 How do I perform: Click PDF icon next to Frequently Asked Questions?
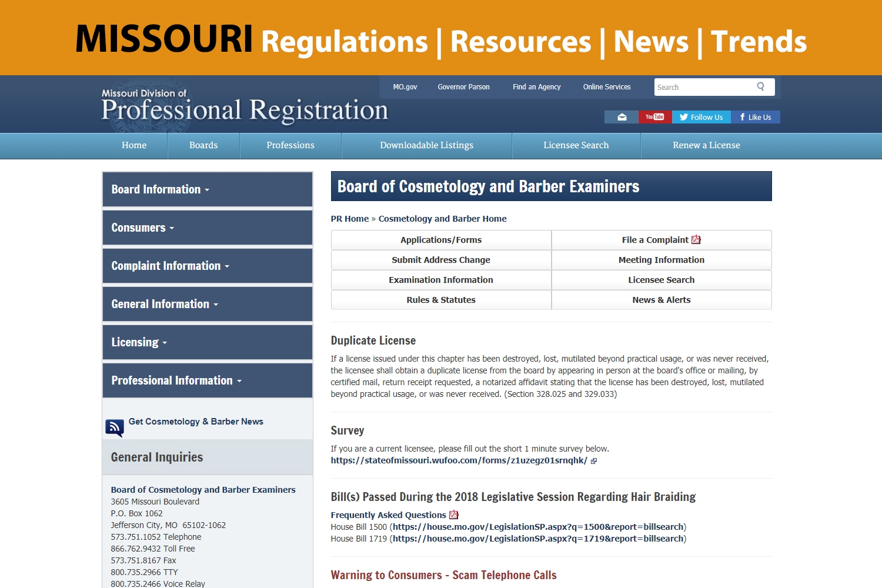point(453,514)
